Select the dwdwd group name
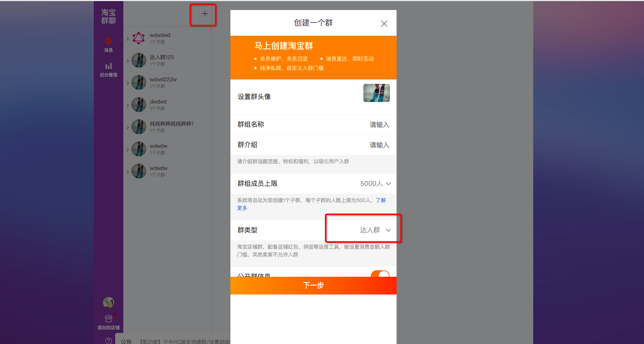This screenshot has width=644, height=344. tap(158, 102)
